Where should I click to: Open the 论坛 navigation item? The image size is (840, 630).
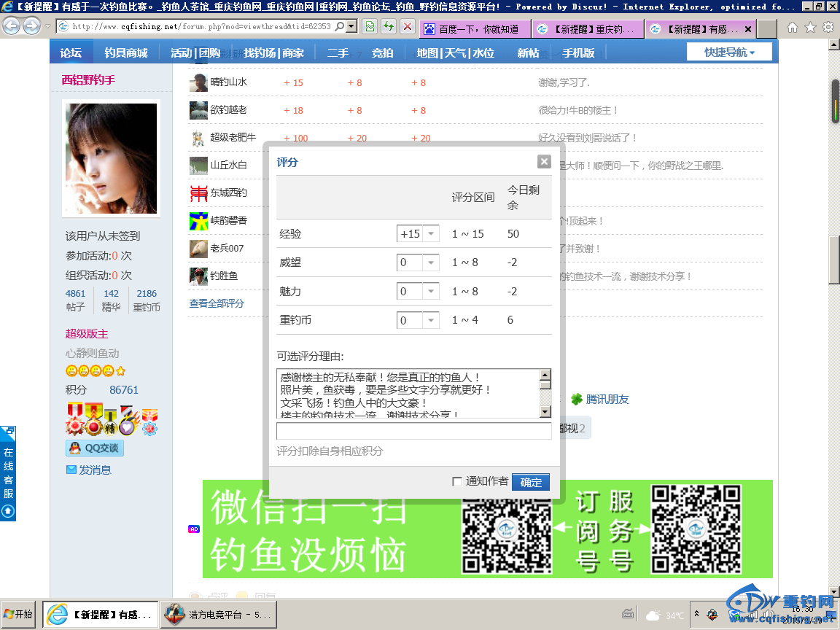[71, 52]
